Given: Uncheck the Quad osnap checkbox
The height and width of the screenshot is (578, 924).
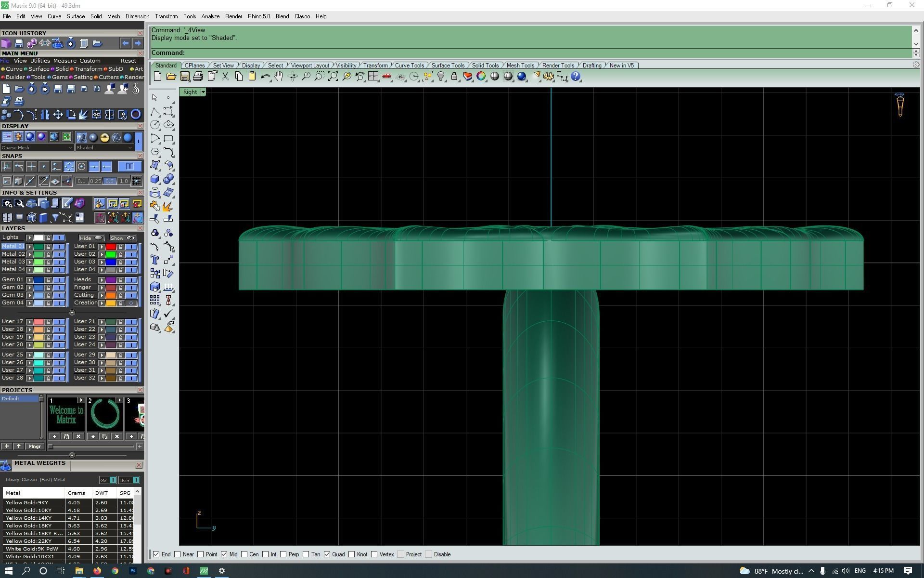Looking at the screenshot, I should (327, 554).
